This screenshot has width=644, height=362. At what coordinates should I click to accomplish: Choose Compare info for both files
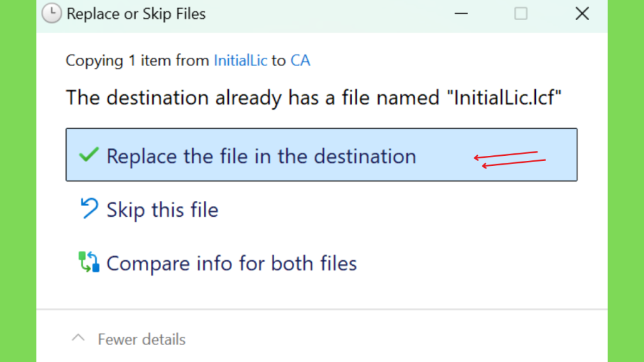point(231,263)
